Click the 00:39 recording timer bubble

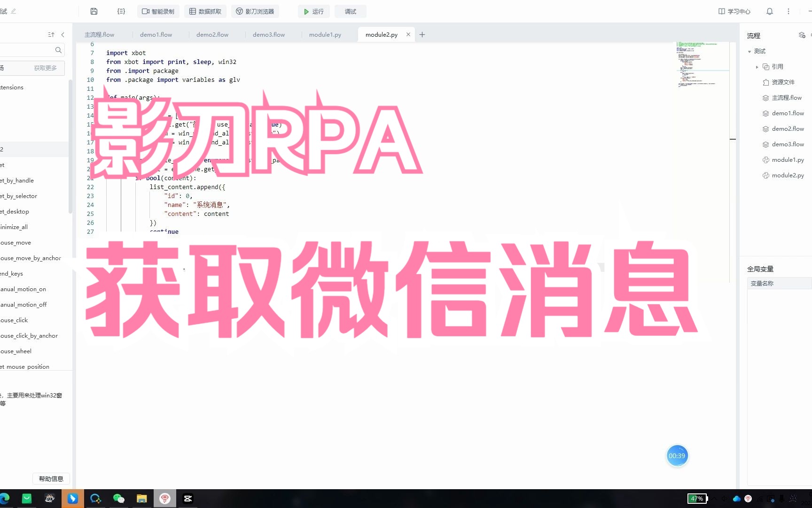(677, 456)
